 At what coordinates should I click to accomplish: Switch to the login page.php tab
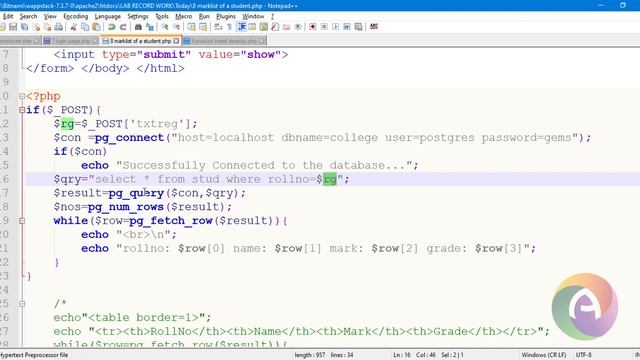[x=71, y=41]
